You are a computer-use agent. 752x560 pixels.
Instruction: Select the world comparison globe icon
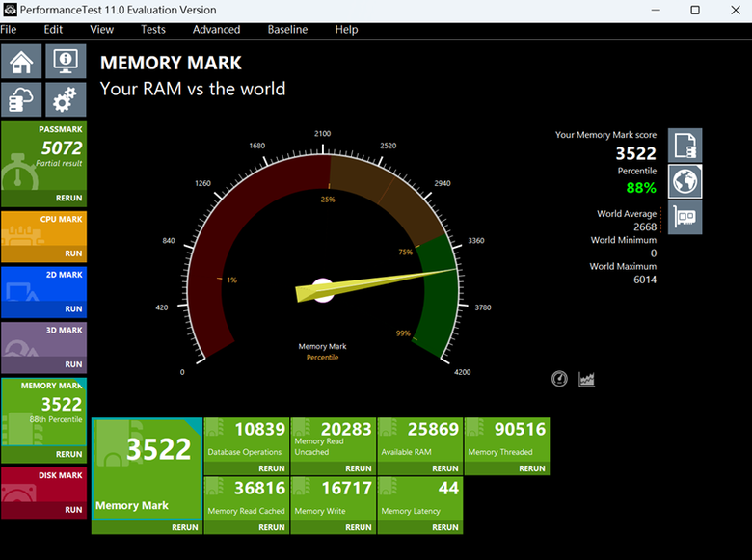click(x=685, y=181)
